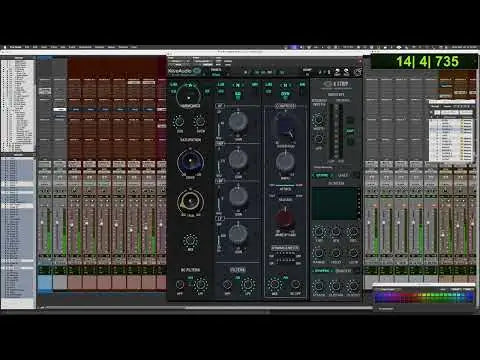
Task: Click the rightmost icon in the plugin header toolbar
Action: pyautogui.click(x=357, y=72)
